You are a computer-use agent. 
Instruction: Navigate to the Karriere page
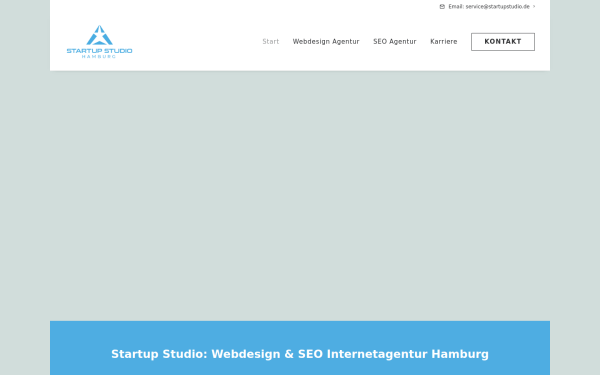click(443, 42)
